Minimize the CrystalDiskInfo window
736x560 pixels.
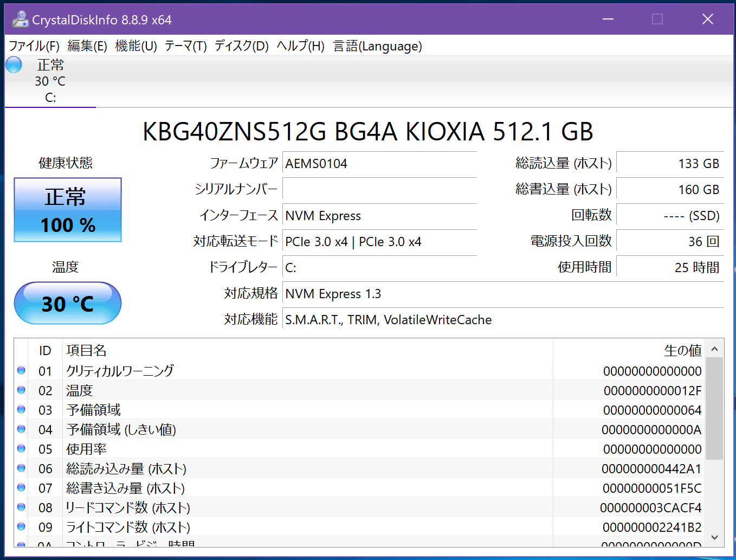click(x=608, y=20)
